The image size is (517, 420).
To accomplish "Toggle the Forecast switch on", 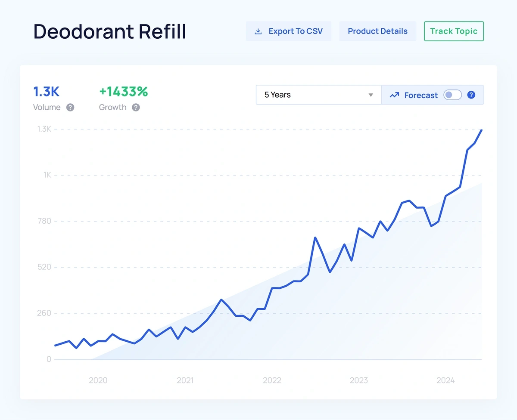I will [452, 95].
